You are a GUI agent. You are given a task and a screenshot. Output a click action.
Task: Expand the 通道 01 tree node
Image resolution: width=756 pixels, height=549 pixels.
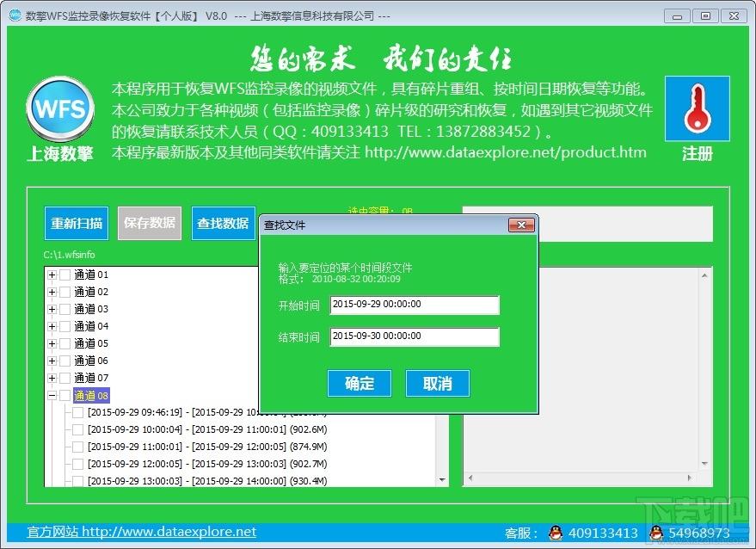coord(52,275)
